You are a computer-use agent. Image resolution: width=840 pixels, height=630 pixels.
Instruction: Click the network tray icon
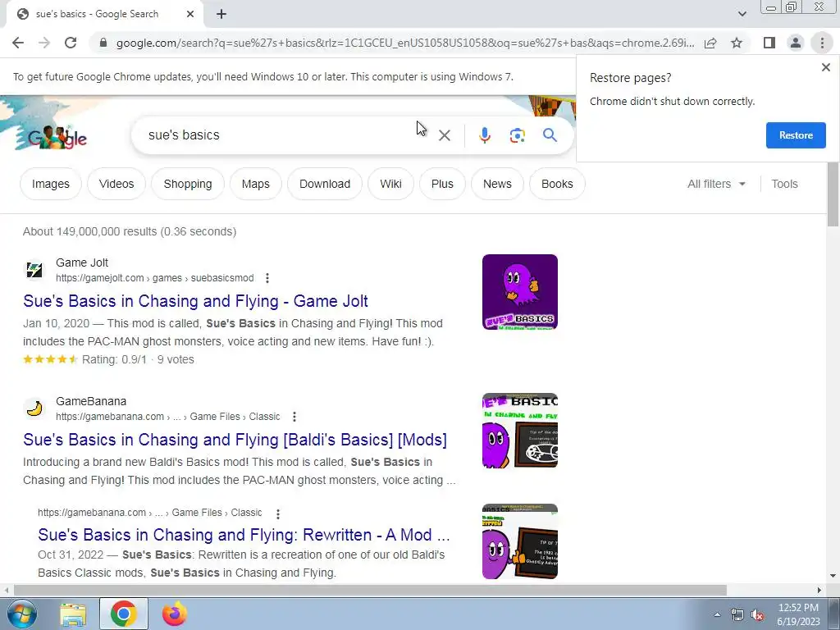pos(737,615)
